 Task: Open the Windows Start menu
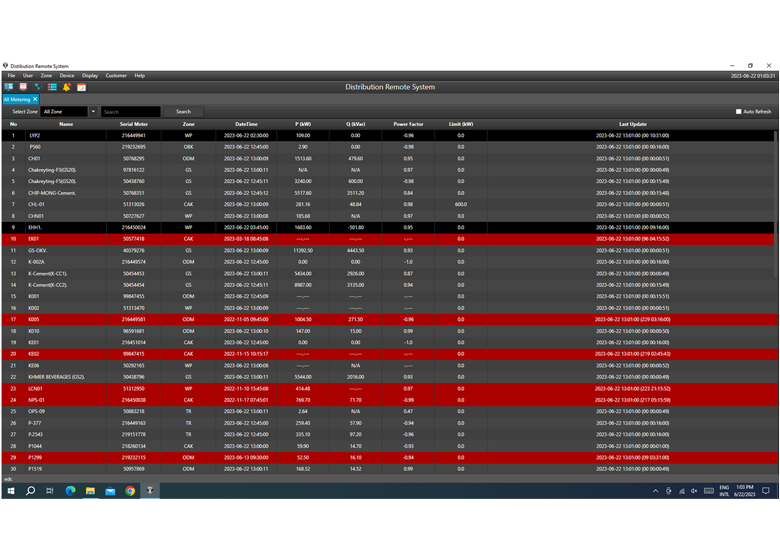[11, 491]
